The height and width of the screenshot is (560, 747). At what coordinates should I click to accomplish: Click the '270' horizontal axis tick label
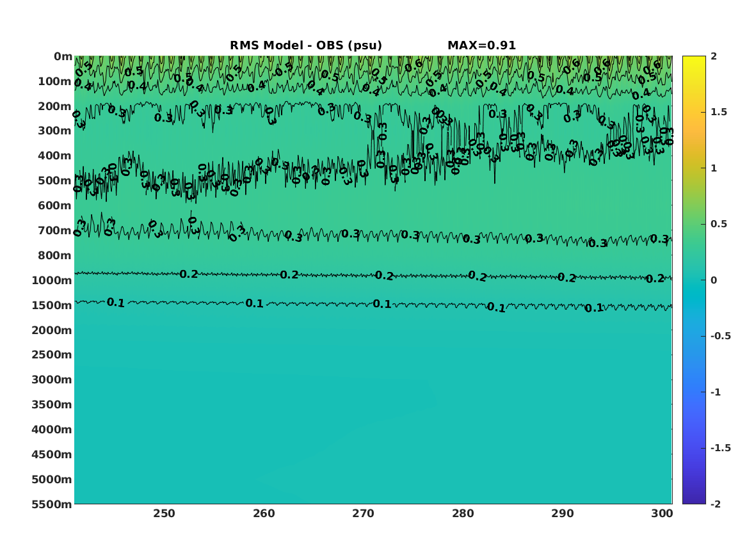click(x=364, y=514)
